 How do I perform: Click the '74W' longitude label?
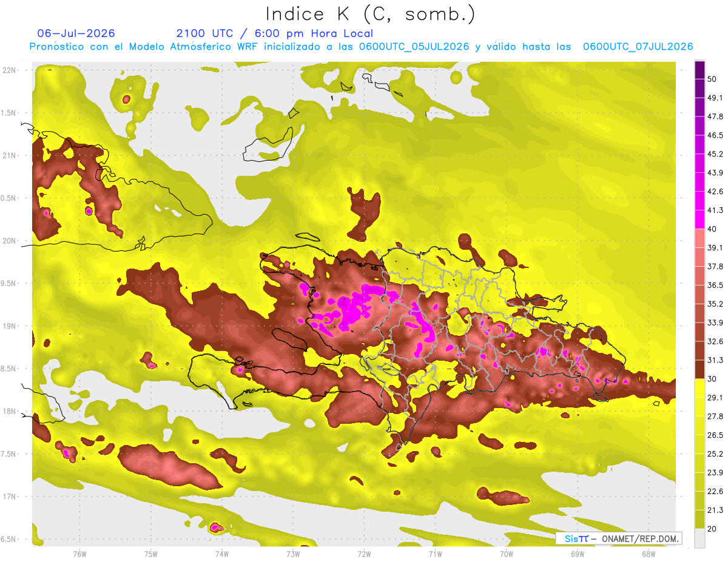pos(221,554)
